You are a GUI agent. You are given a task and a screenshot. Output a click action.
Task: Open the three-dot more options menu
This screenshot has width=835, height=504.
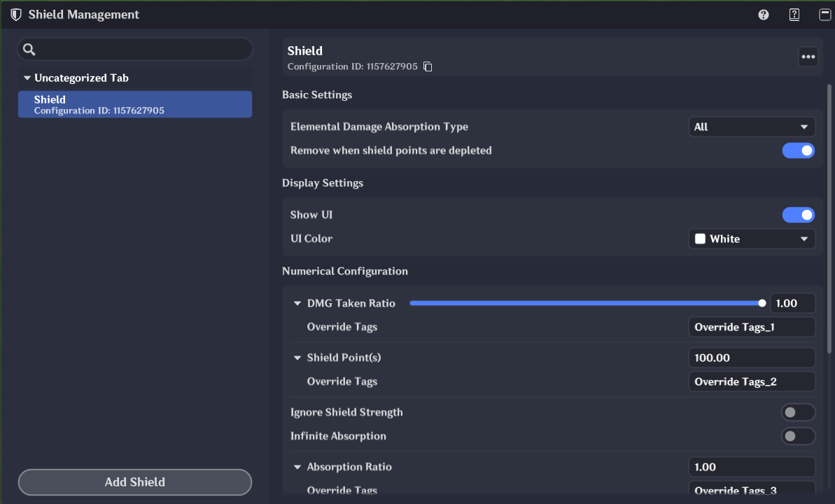(x=808, y=57)
